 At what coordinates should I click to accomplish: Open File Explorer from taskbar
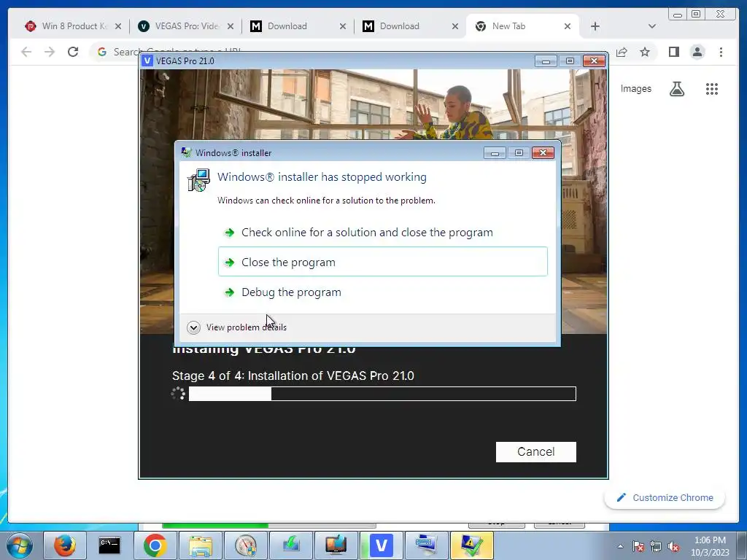coord(200,545)
